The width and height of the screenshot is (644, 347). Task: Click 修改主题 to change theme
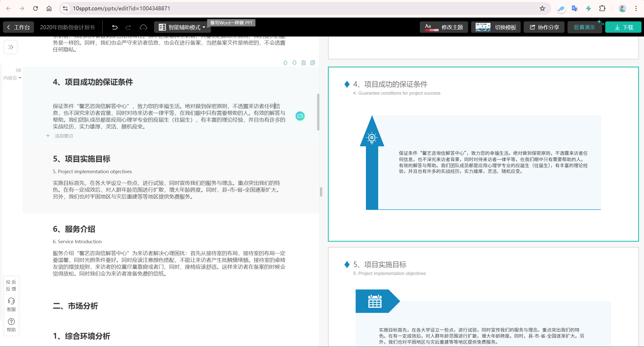444,27
